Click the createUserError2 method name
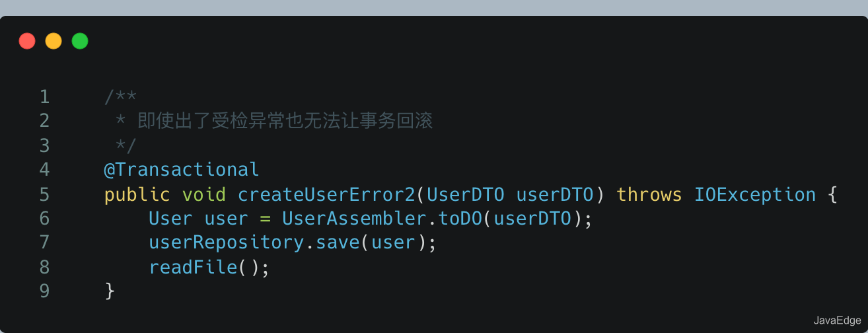 click(327, 195)
